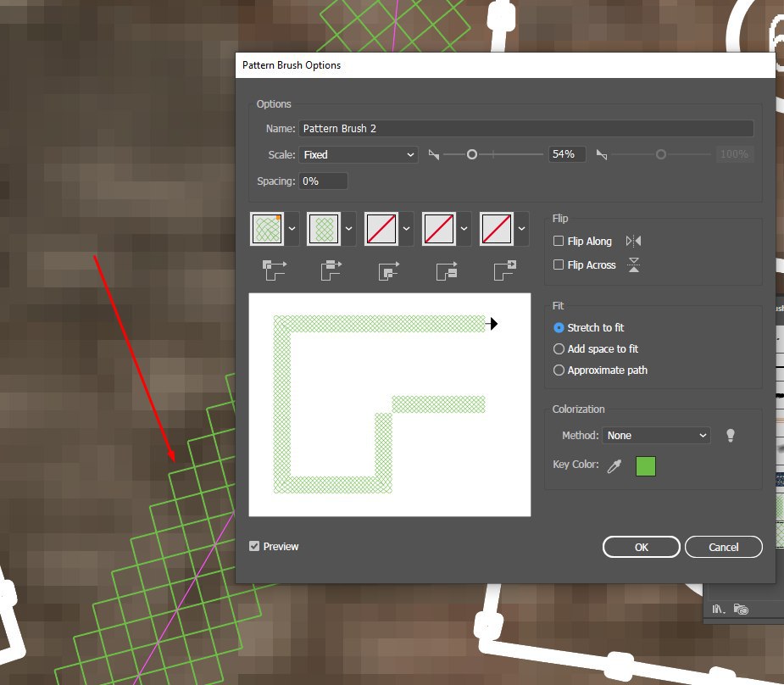The image size is (784, 685).
Task: Confirm with the OK button
Action: (641, 547)
